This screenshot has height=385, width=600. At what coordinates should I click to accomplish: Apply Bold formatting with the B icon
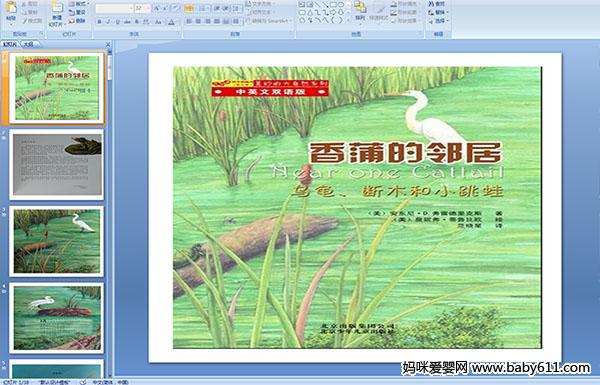click(x=99, y=22)
